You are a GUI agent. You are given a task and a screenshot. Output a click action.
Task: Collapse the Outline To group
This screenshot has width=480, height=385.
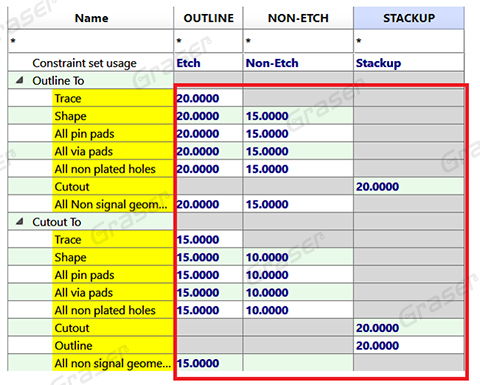[x=20, y=80]
